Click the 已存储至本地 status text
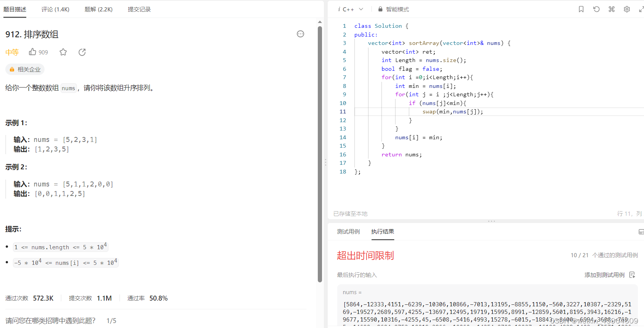644x328 pixels. tap(351, 214)
